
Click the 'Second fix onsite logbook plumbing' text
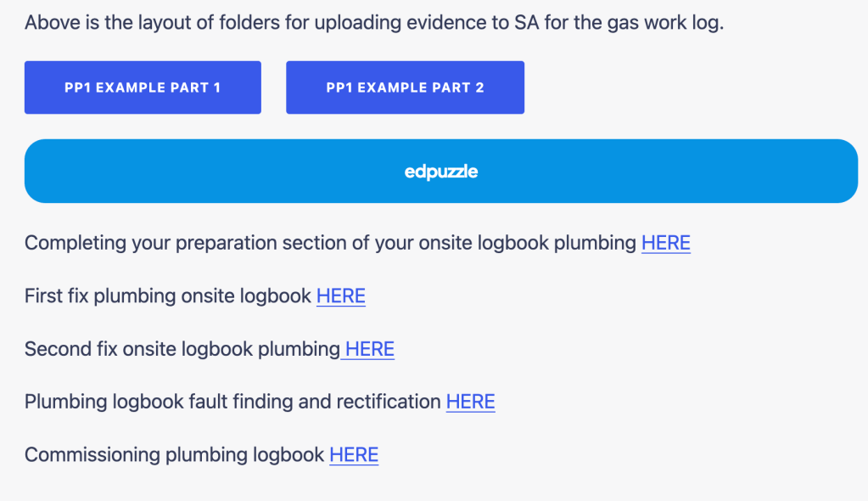[182, 349]
